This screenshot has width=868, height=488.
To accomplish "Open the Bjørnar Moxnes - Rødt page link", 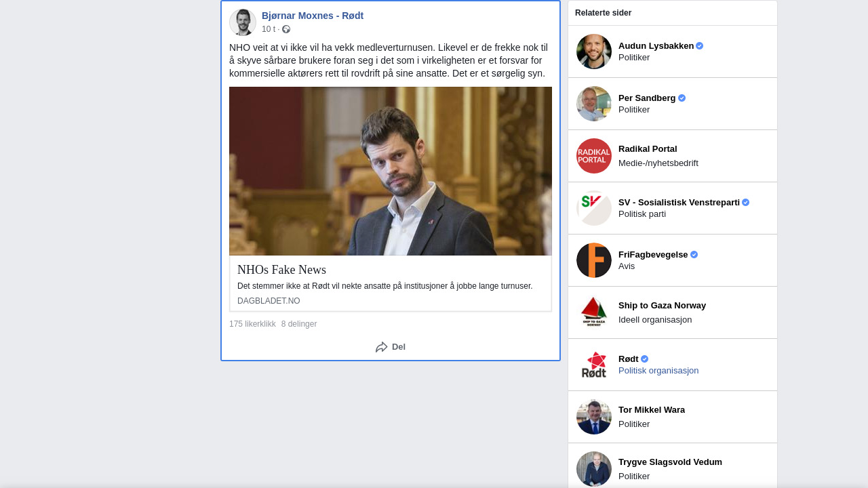I will 313,16.
